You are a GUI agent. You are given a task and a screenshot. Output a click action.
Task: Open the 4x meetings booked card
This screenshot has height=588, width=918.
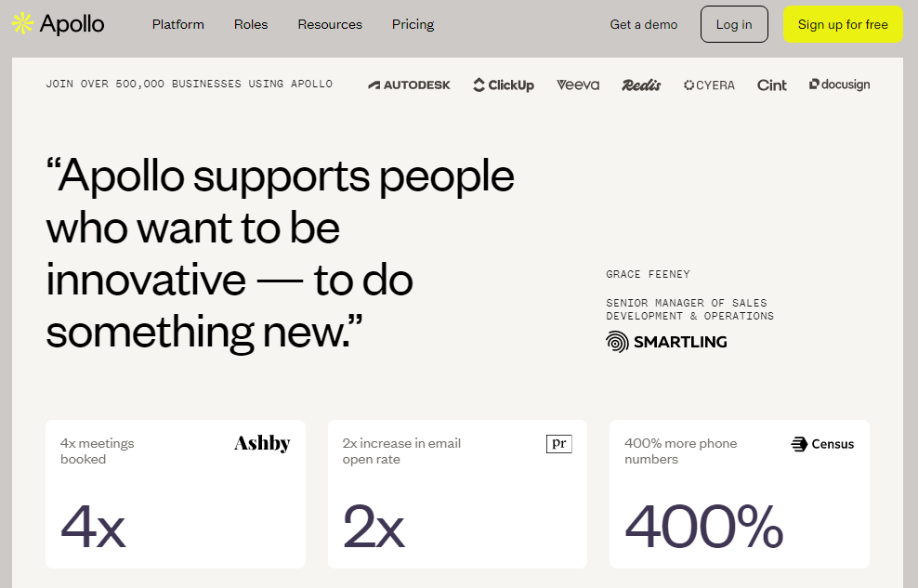coord(176,494)
